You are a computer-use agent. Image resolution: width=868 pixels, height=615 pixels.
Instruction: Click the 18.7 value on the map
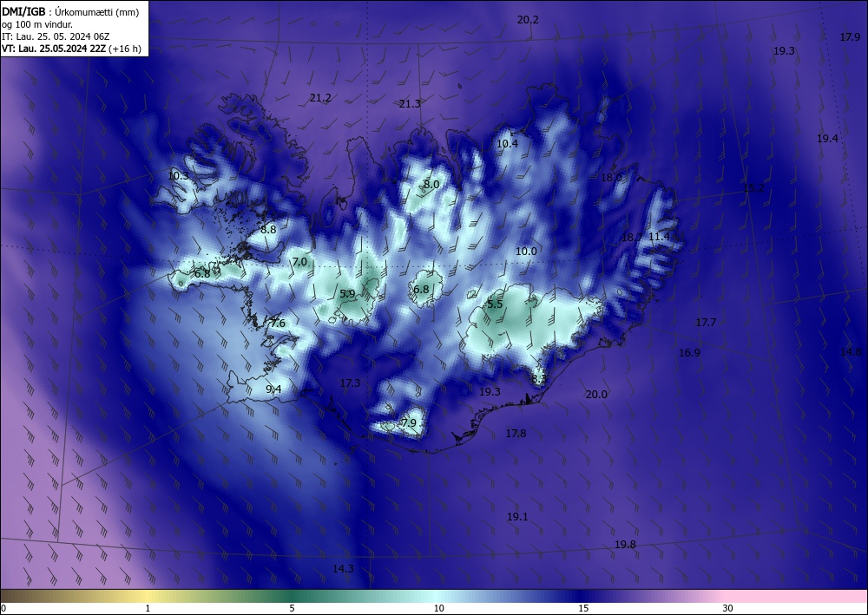632,238
